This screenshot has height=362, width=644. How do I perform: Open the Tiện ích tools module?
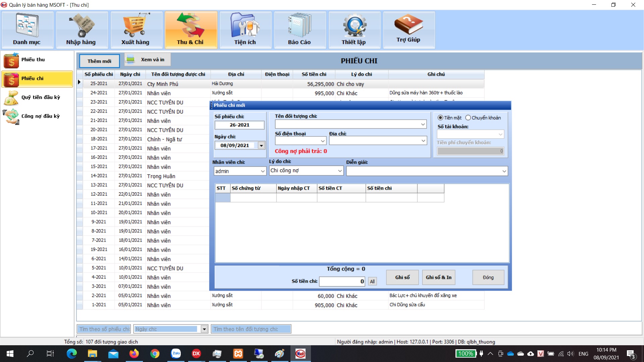245,30
